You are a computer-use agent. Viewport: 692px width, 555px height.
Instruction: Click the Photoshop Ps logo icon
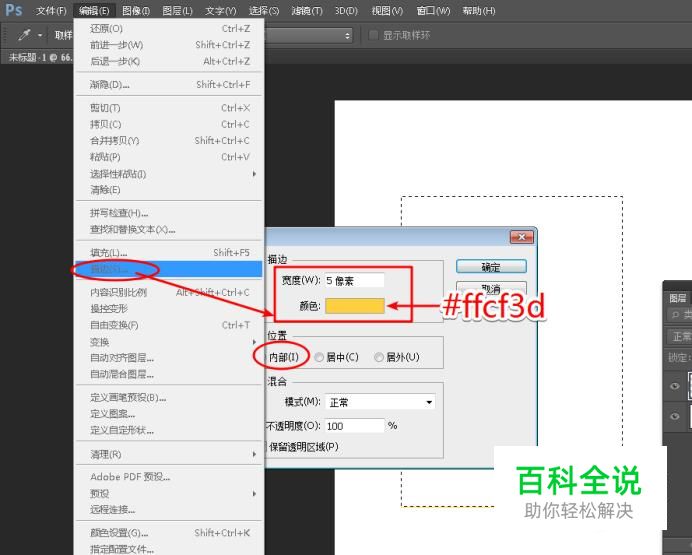13,9
